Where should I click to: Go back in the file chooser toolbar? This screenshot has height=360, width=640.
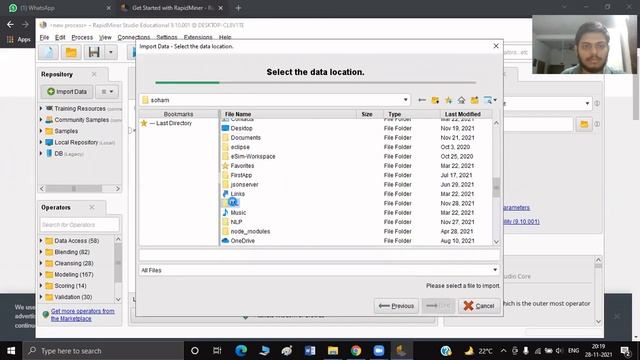tap(422, 100)
